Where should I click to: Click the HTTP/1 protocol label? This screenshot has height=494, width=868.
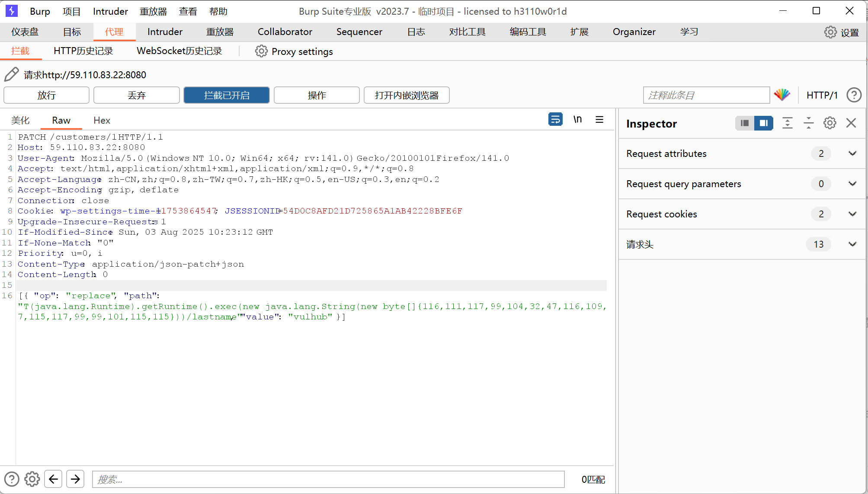(822, 95)
